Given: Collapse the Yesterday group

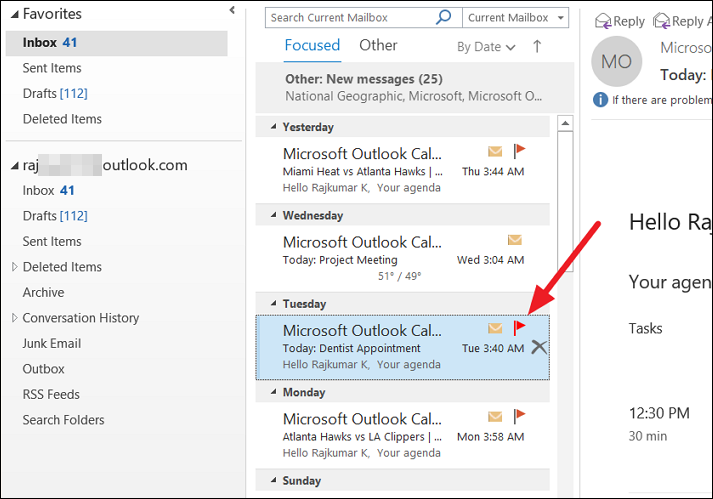Looking at the screenshot, I should (273, 126).
